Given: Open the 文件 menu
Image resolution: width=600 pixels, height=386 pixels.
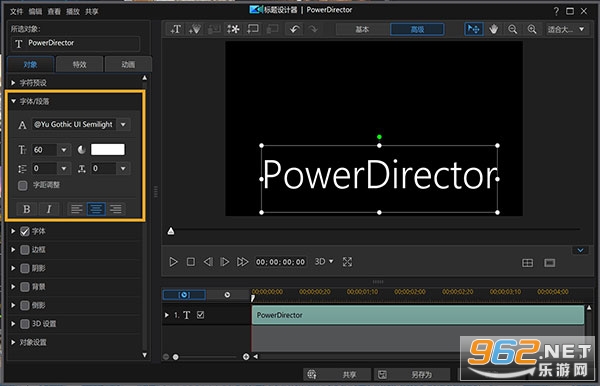Looking at the screenshot, I should click(x=16, y=11).
